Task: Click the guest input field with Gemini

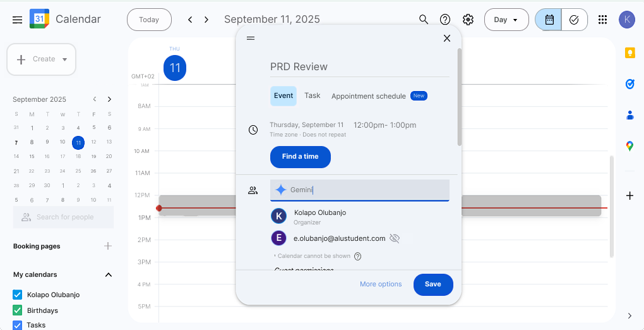Action: pos(366,190)
